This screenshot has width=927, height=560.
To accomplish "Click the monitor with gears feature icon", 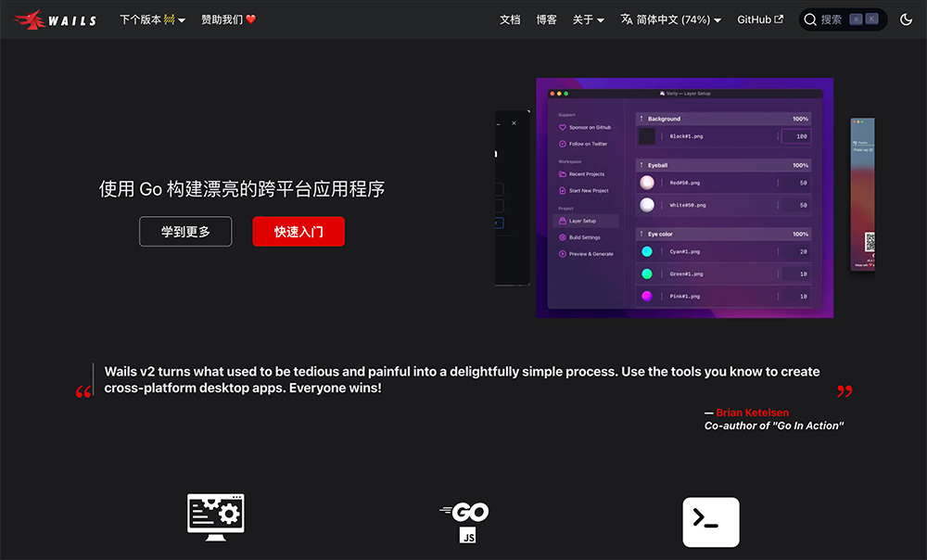I will pos(216,517).
